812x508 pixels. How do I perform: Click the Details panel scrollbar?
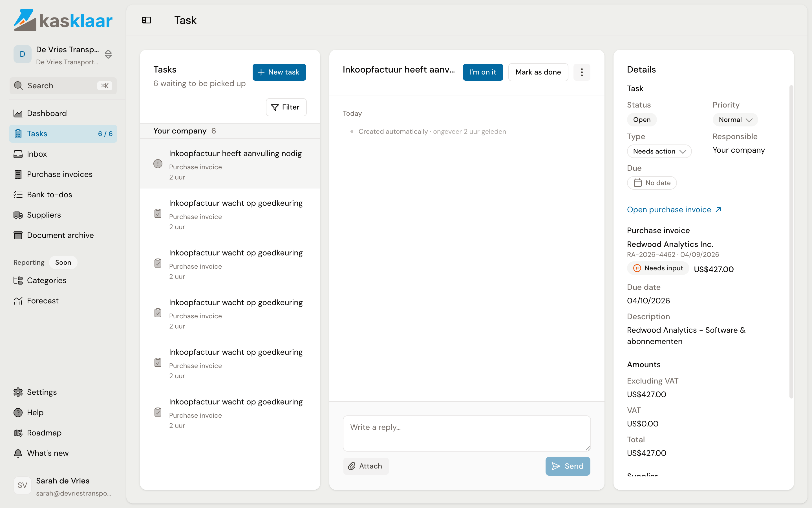point(791,242)
